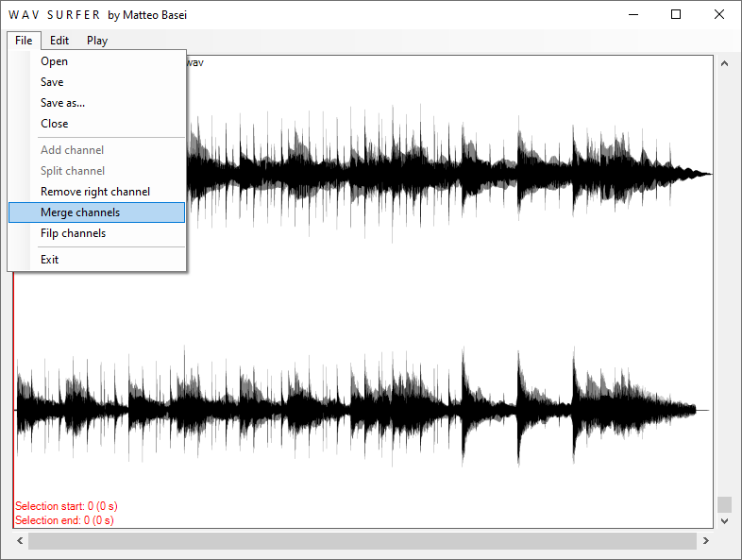Image resolution: width=742 pixels, height=560 pixels.
Task: Select Save in the File menu
Action: pyautogui.click(x=96, y=82)
